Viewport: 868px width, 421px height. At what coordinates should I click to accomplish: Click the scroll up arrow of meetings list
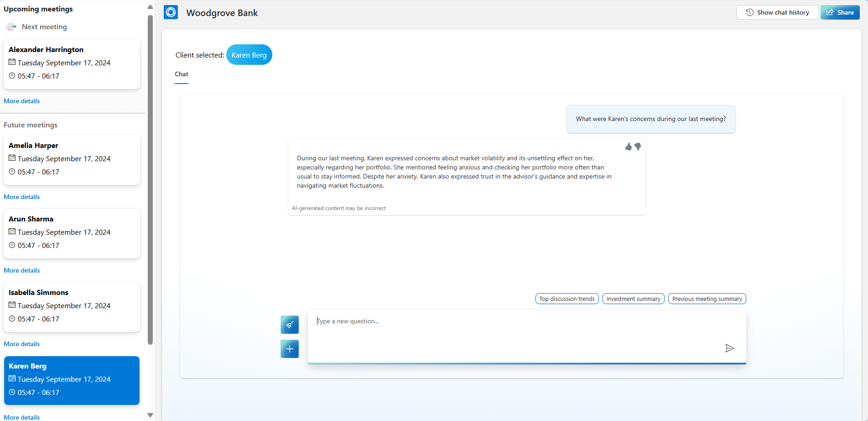150,7
